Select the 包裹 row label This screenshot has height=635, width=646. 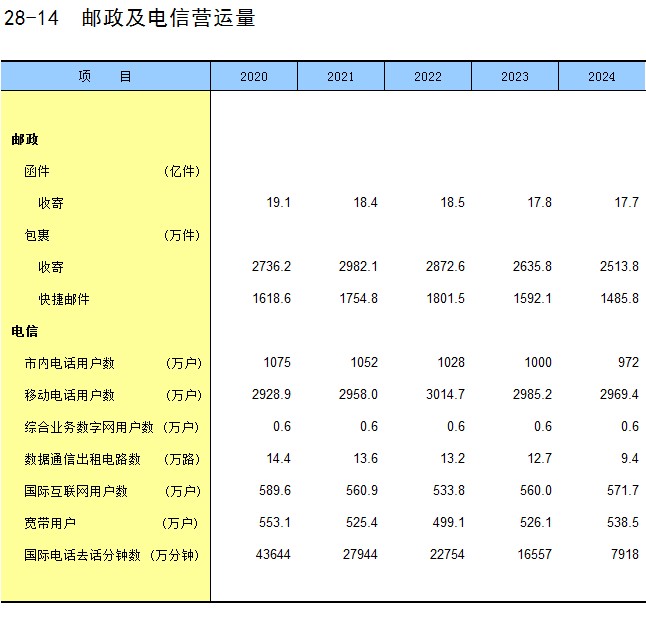coord(37,236)
